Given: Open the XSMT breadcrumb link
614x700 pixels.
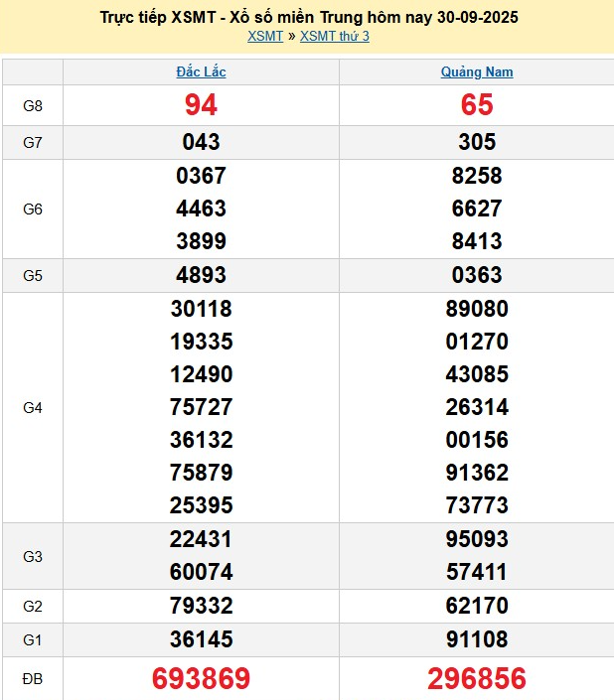Looking at the screenshot, I should (264, 37).
